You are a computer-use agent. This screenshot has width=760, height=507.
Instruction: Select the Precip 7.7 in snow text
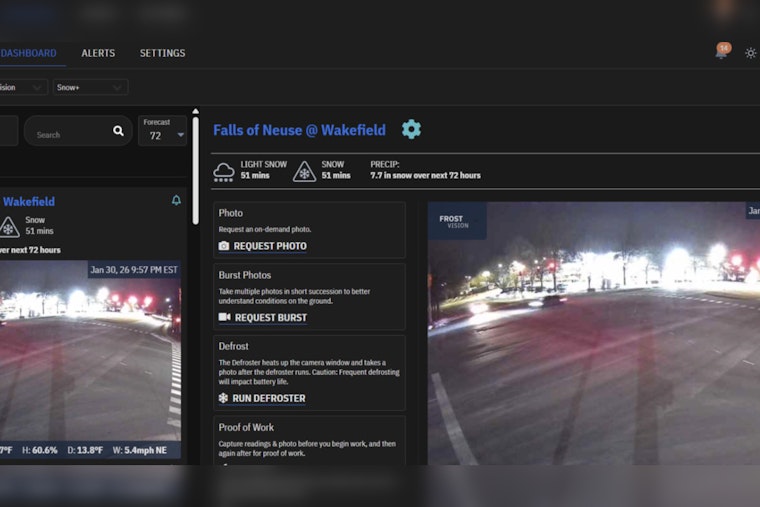pyautogui.click(x=426, y=170)
